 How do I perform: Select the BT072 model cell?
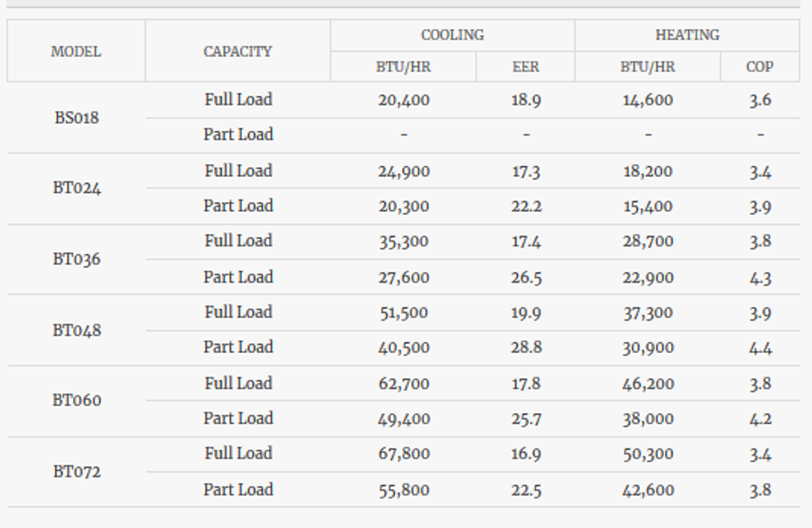(x=77, y=471)
